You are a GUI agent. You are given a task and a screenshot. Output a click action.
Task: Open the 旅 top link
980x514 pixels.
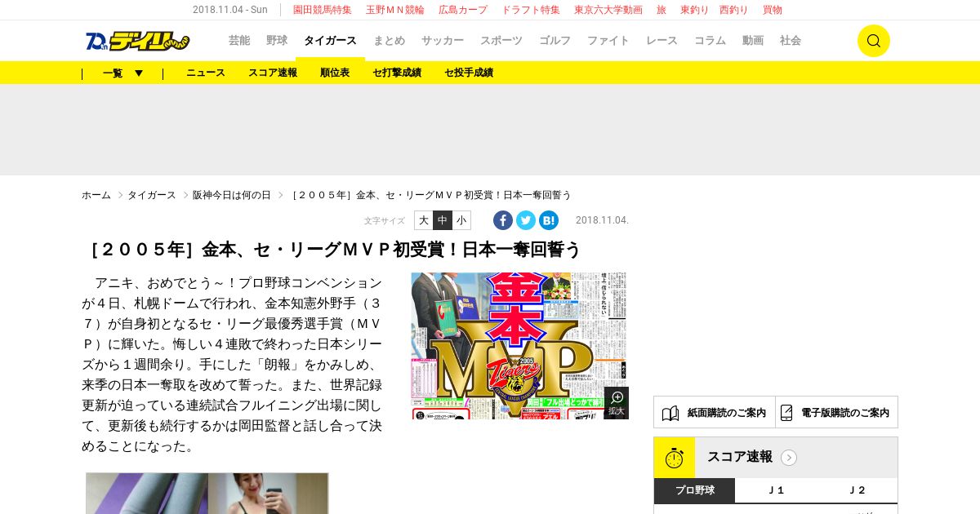tap(661, 10)
